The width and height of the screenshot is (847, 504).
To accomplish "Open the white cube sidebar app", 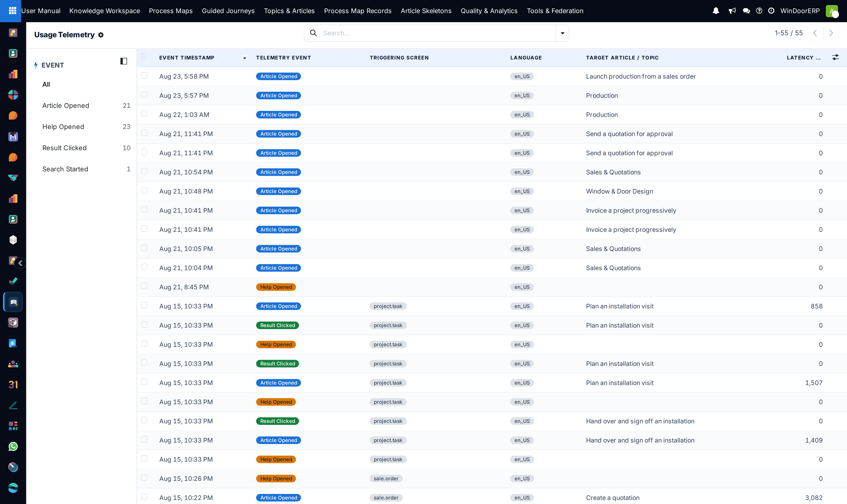I will [13, 240].
